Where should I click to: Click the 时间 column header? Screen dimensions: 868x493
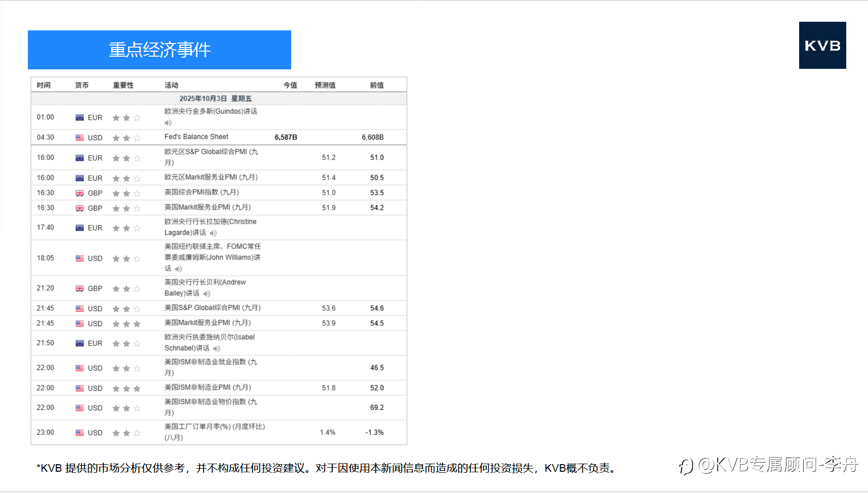click(x=44, y=85)
